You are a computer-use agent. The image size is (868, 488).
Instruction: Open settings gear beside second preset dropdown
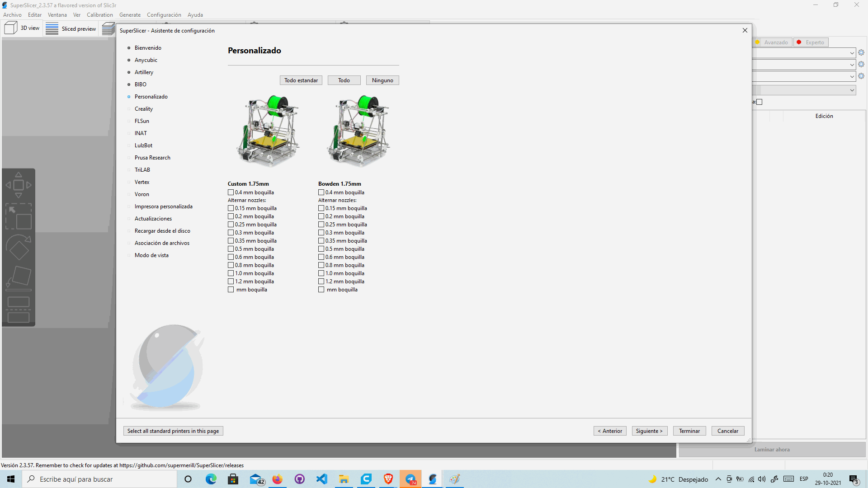click(x=861, y=65)
